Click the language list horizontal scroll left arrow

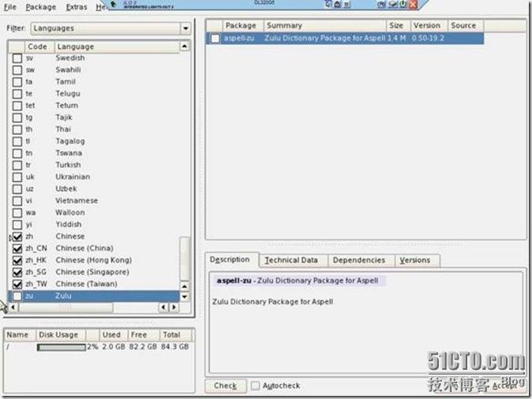(13, 308)
